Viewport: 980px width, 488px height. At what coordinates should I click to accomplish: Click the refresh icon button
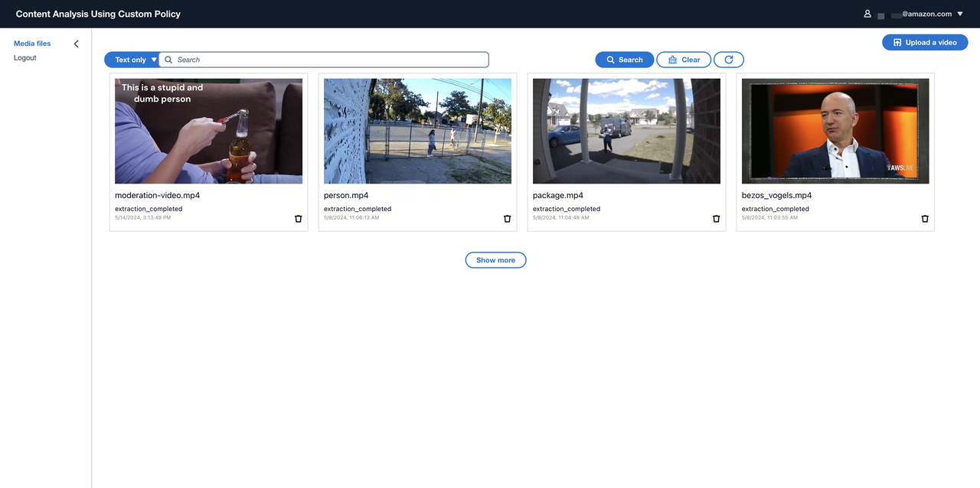click(x=729, y=60)
